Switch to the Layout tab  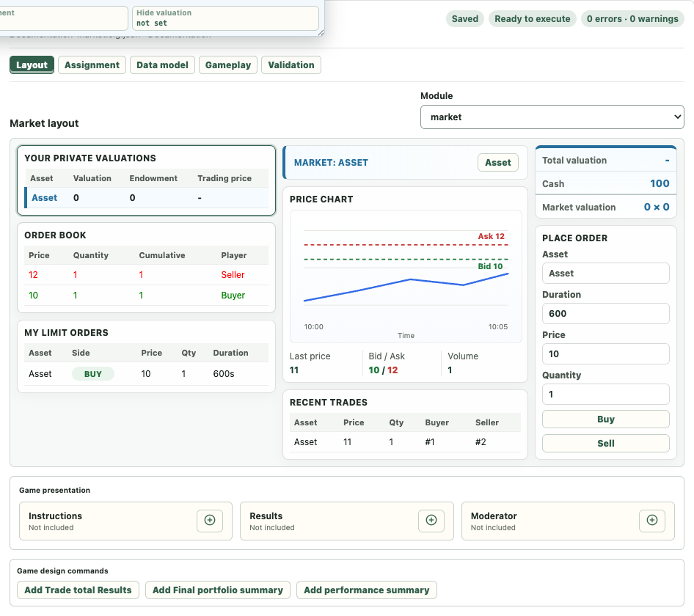(x=32, y=65)
